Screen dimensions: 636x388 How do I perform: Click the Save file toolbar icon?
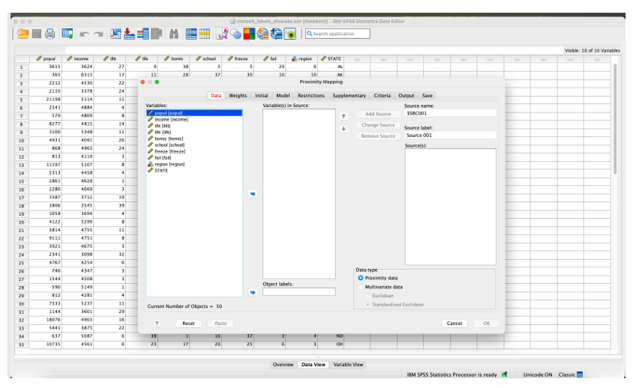(x=37, y=34)
